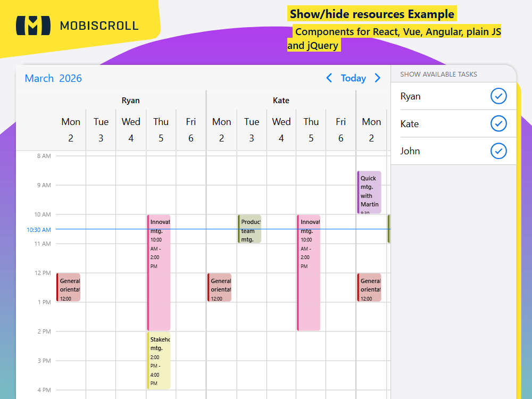Click the Today button

[353, 78]
